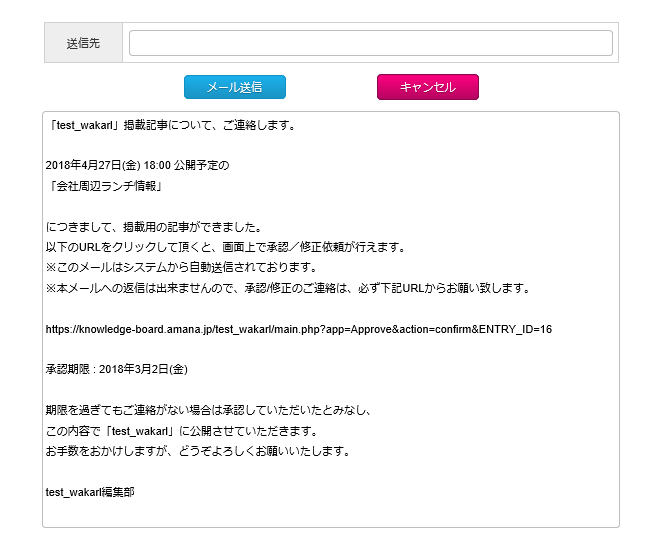Click the ※このメールはシステムから自動送信 notice line
663x548 pixels.
[181, 267]
